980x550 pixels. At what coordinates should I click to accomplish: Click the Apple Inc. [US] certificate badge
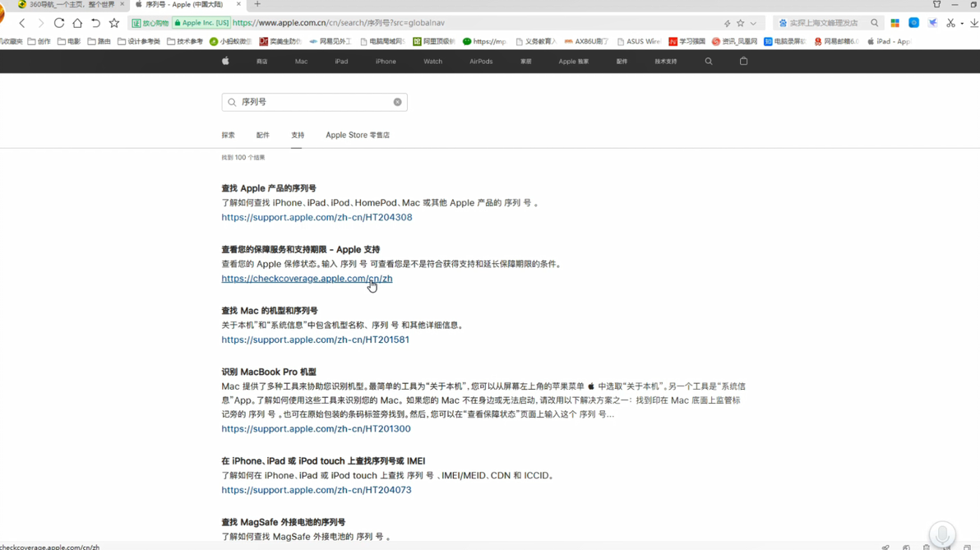(201, 23)
